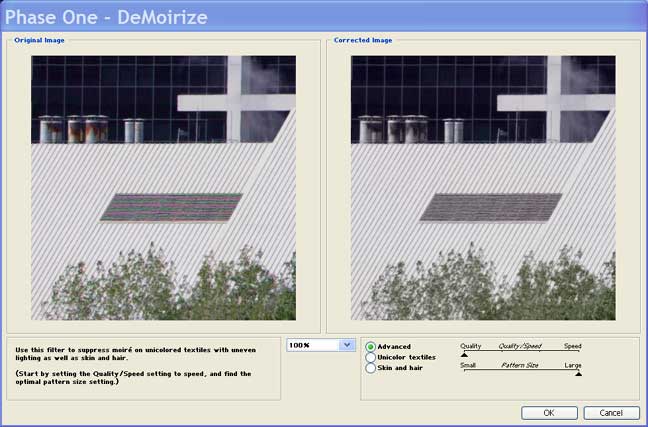Screen dimensions: 648x427
Task: Click the Original Image preview
Action: click(163, 187)
